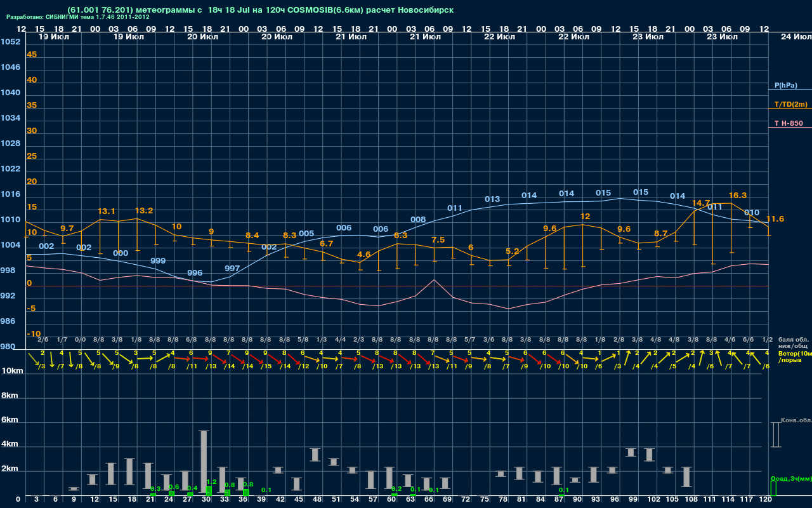The image size is (812, 508).
Task: Click the 1052 pressure axis value
Action: coord(10,42)
